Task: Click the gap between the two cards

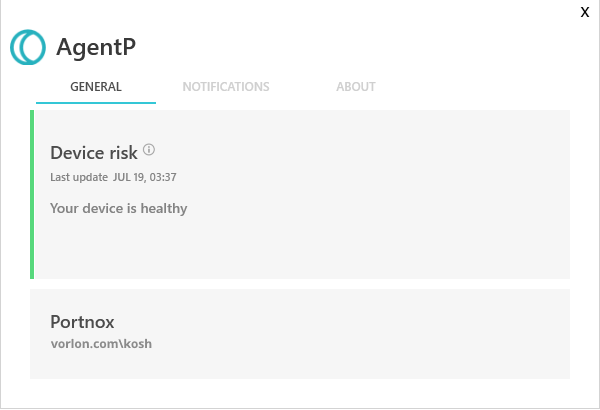Action: pyautogui.click(x=300, y=284)
